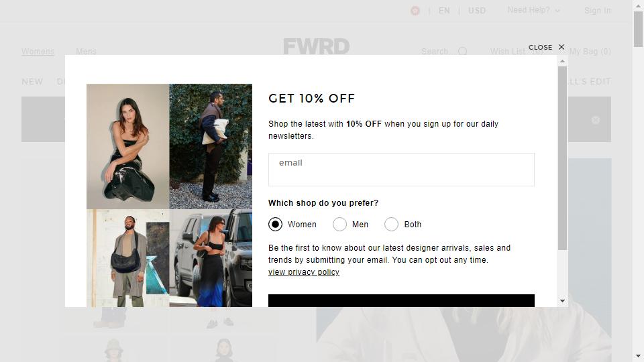Click the page scrollbar down arrow
644x362 pixels.
click(x=638, y=356)
